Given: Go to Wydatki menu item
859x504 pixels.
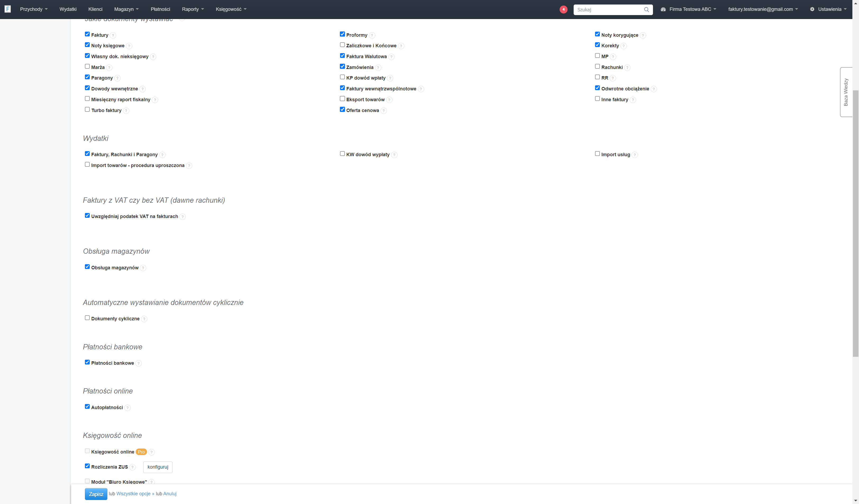Looking at the screenshot, I should (68, 9).
